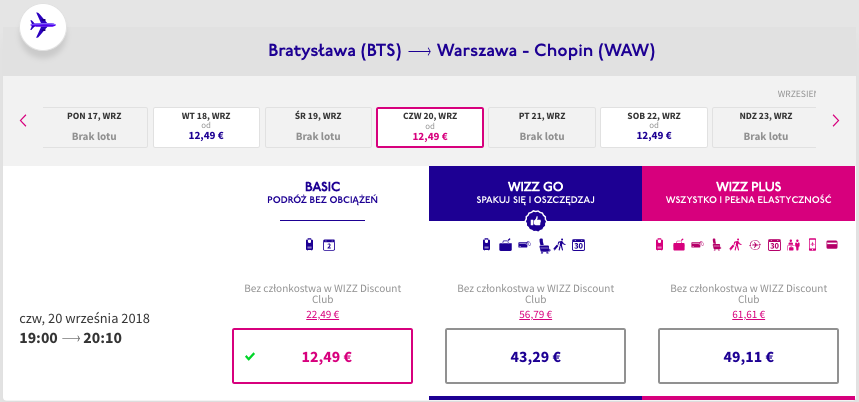Click the calendar 30 icon under WIZZ GO
859x402 pixels.
coord(579,245)
